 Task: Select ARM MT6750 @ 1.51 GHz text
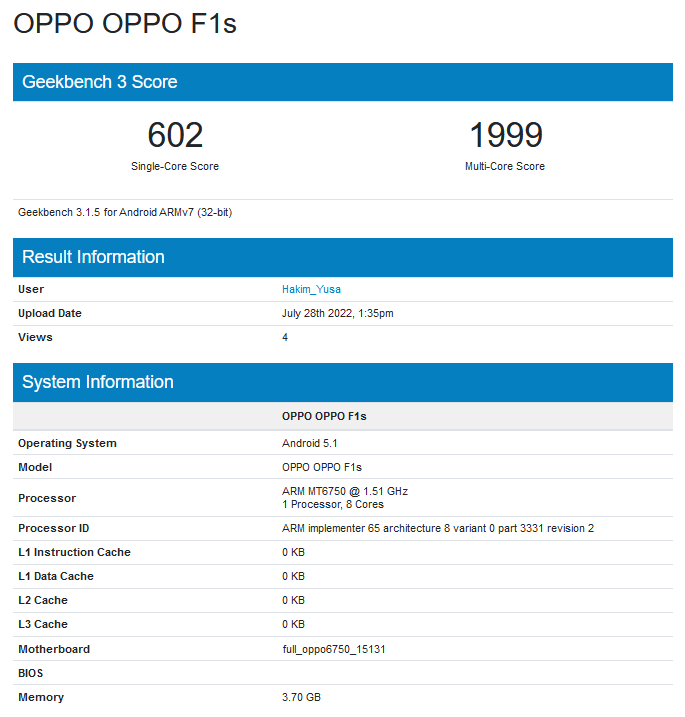click(345, 492)
